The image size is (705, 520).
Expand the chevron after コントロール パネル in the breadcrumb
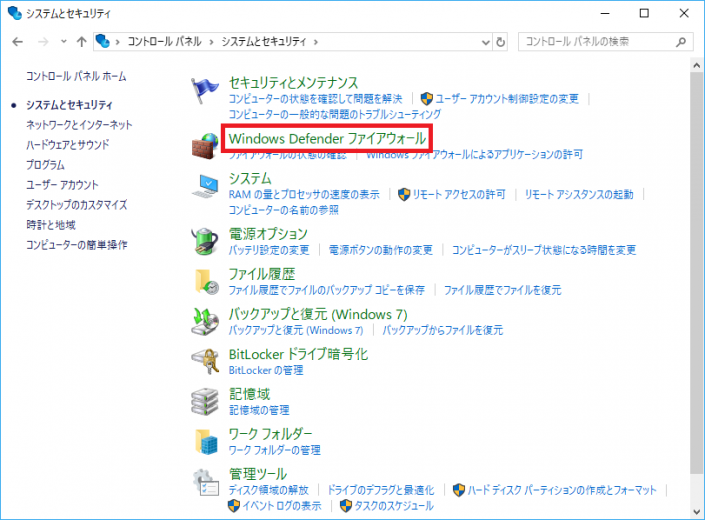coord(211,42)
